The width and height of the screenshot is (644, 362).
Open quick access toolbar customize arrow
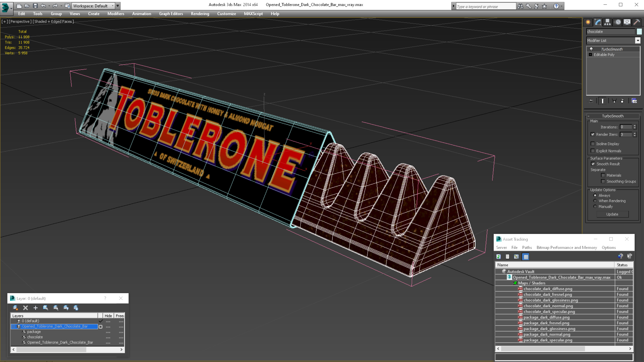[x=117, y=6]
